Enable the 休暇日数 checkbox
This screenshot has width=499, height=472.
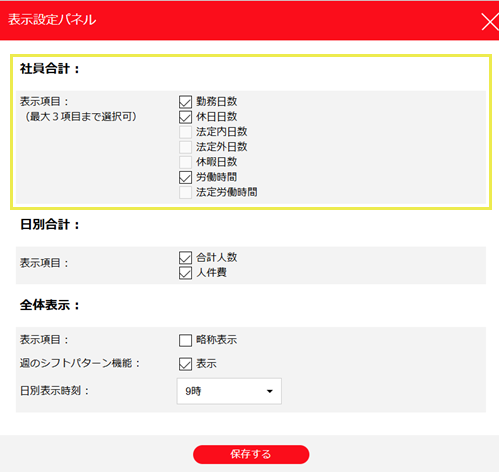(185, 162)
